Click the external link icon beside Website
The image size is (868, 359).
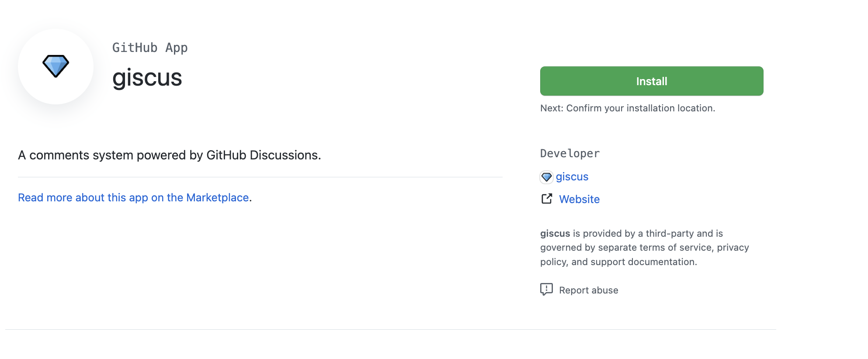(547, 199)
